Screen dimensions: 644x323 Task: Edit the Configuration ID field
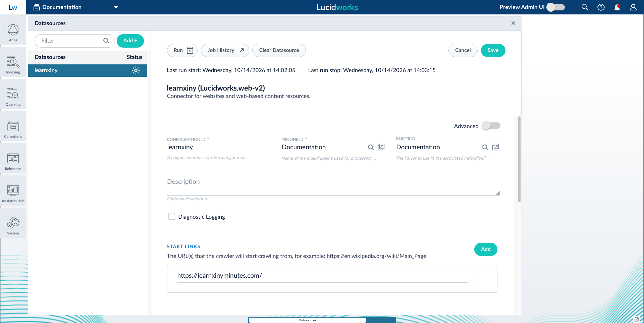[219, 147]
